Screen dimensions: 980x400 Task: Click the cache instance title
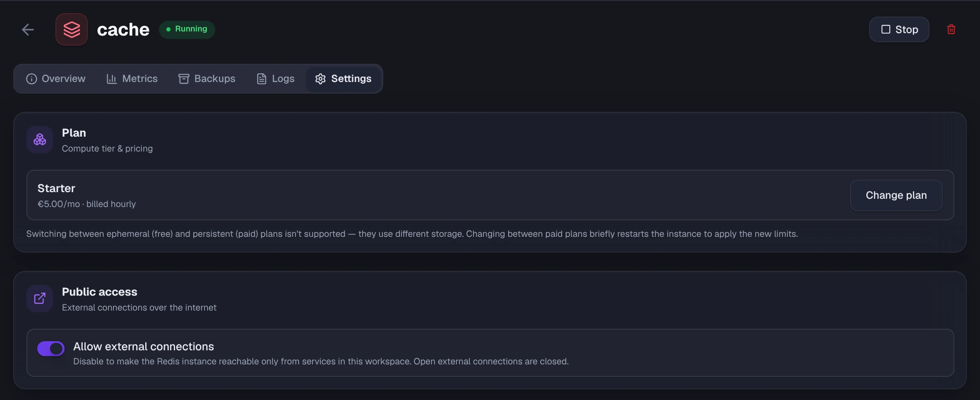click(x=123, y=30)
